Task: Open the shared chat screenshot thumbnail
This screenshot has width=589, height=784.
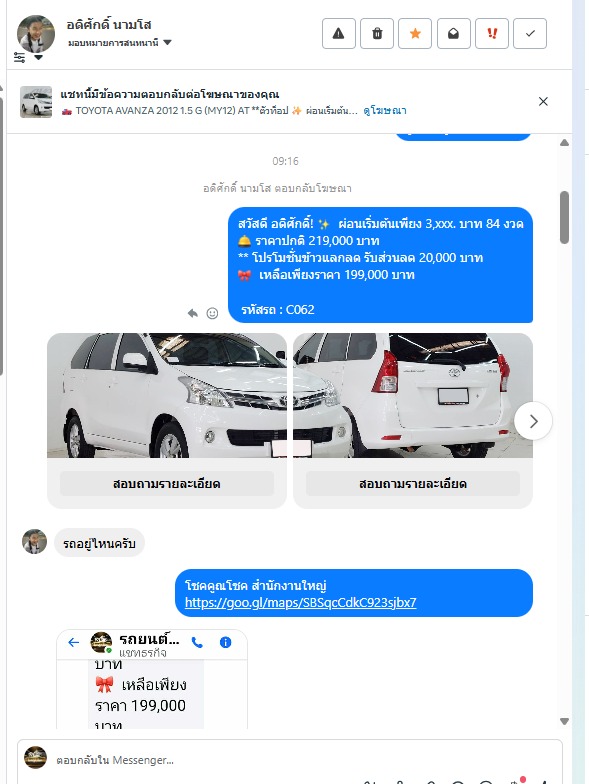Action: 152,679
